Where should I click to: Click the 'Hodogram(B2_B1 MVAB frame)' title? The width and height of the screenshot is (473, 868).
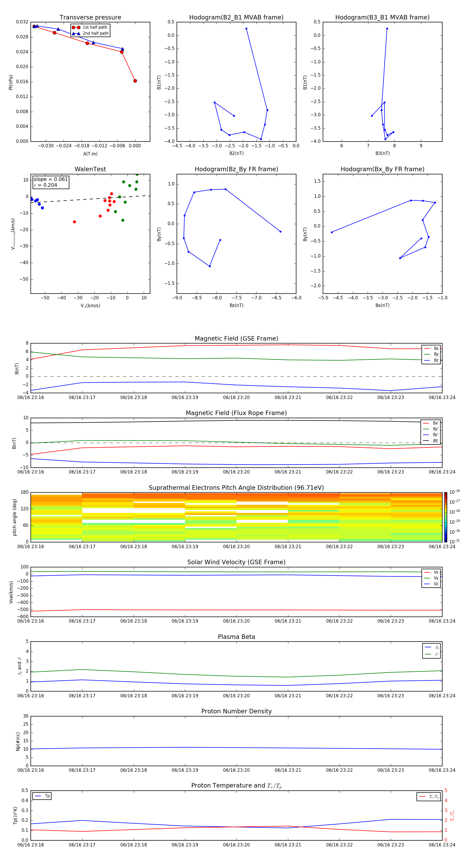[236, 18]
